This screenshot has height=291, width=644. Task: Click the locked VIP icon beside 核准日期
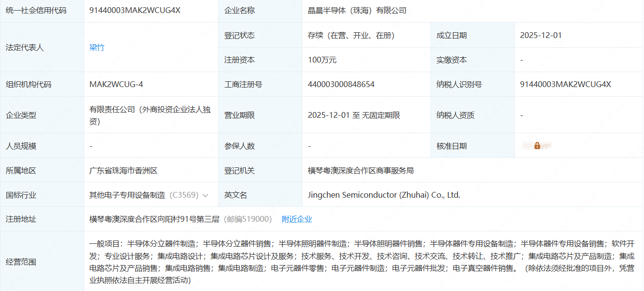pos(537,146)
